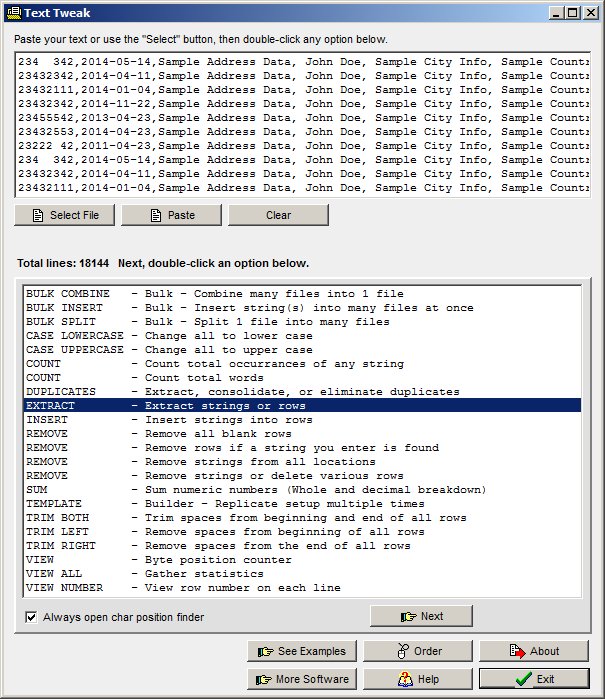Click the Help button's book icon
This screenshot has width=605, height=699.
pyautogui.click(x=405, y=679)
